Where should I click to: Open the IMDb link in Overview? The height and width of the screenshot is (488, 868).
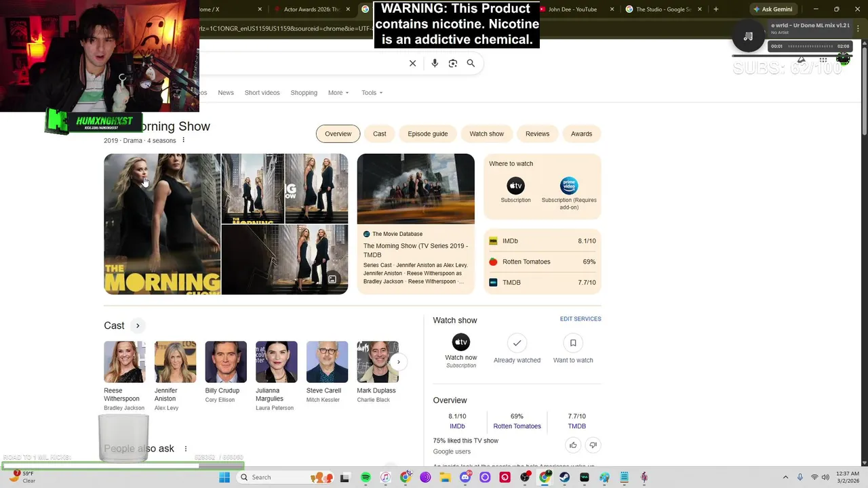[x=457, y=426]
